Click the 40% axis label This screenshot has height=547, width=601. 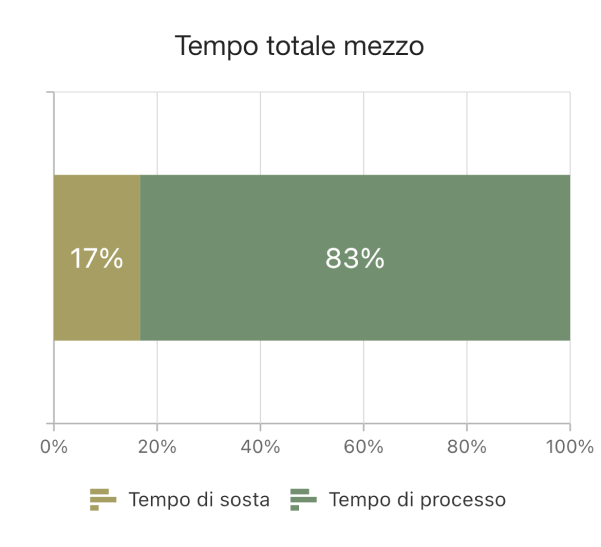click(260, 447)
